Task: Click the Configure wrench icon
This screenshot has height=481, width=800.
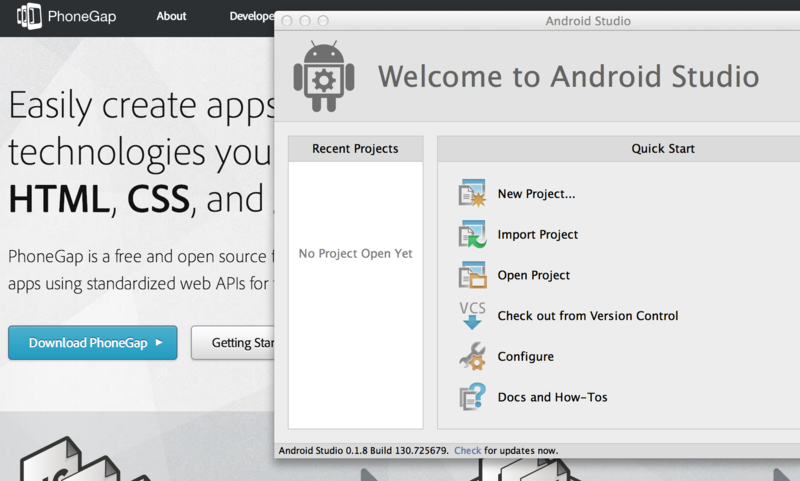Action: pyautogui.click(x=472, y=356)
